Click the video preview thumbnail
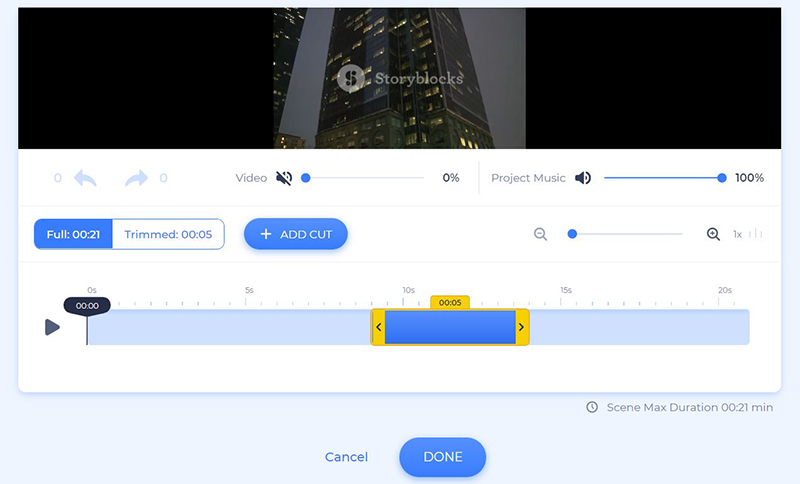This screenshot has width=800, height=484. coord(399,78)
